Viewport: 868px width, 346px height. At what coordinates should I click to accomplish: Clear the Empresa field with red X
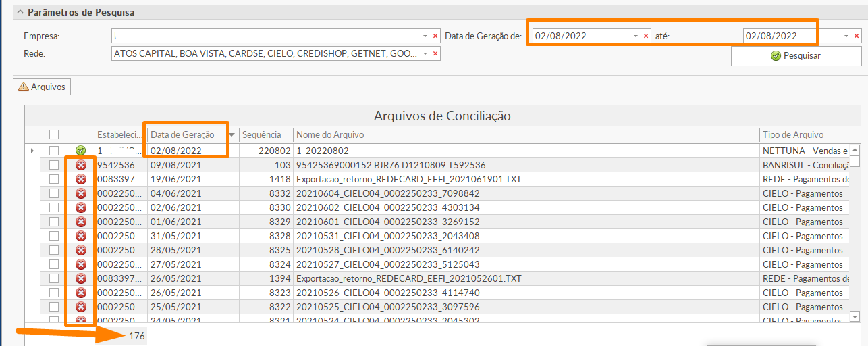435,36
